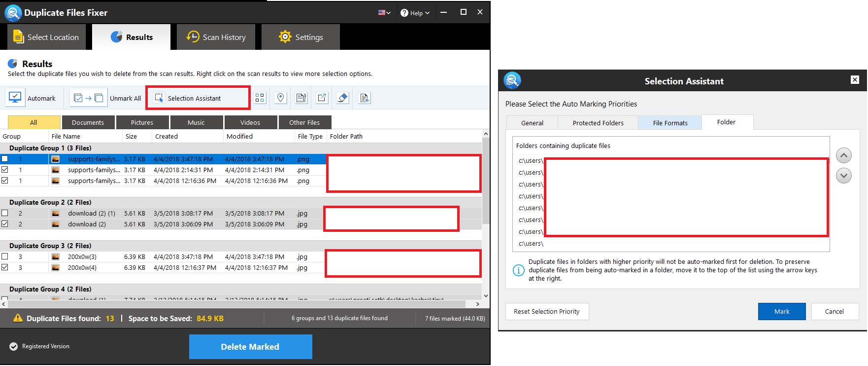Screen dimensions: 868x366
Task: Check the download (2) (1) file checkbox
Action: tap(5, 213)
